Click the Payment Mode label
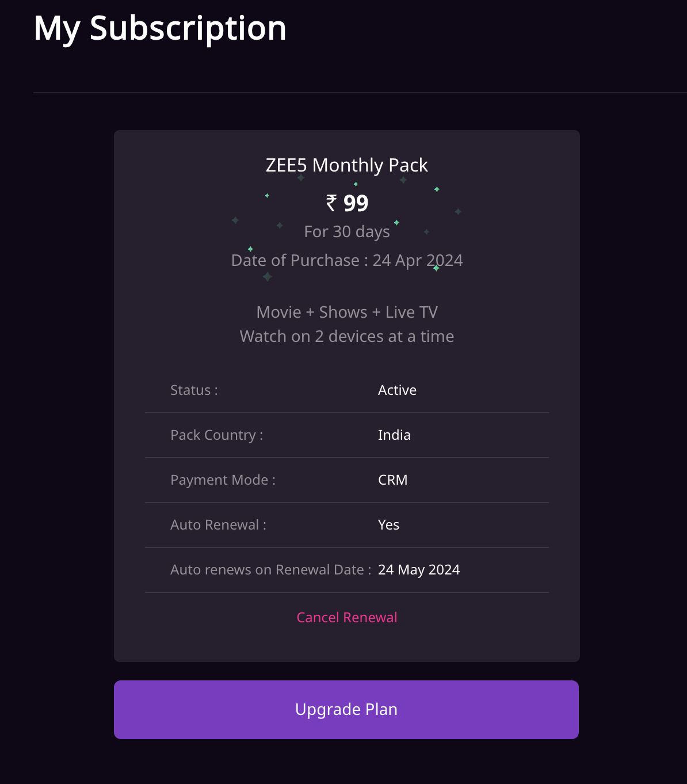Screen dimensions: 687x784 coord(223,480)
